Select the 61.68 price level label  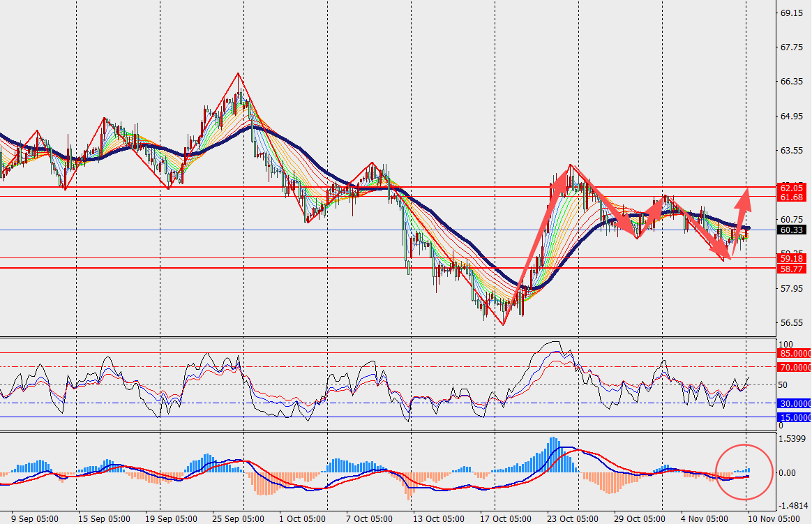tap(792, 197)
